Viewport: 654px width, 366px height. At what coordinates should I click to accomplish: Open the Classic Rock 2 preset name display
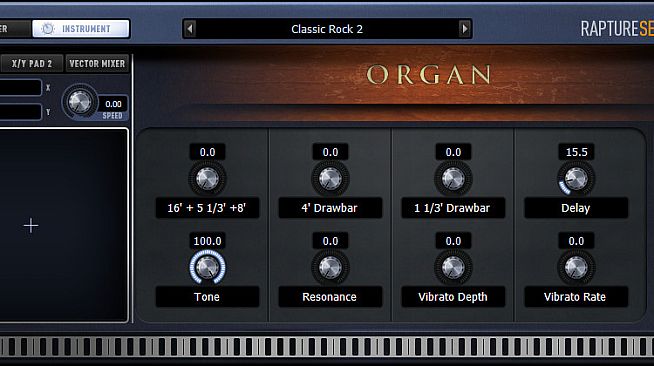click(x=327, y=29)
